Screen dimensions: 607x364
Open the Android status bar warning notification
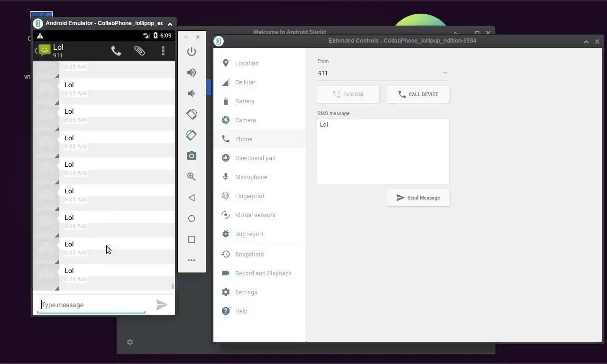(x=40, y=36)
